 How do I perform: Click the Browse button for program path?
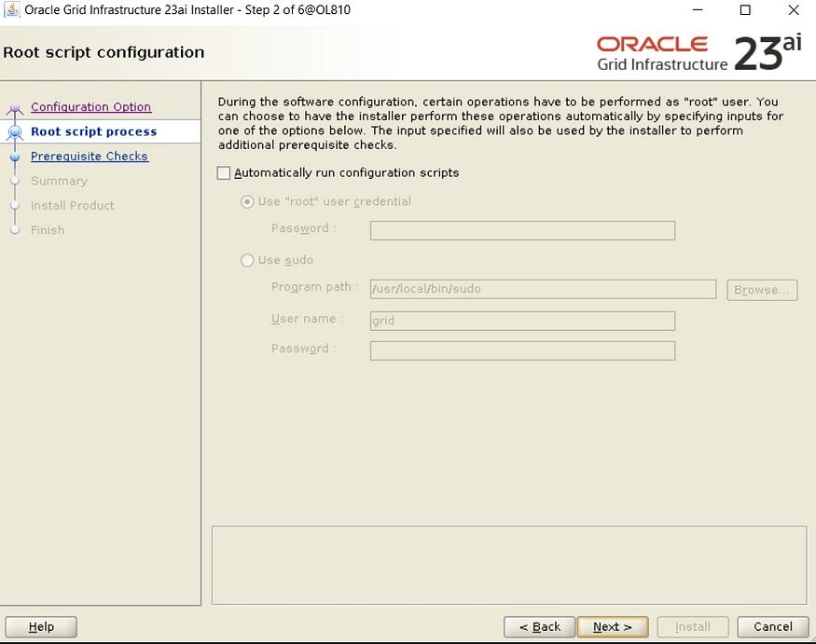click(x=762, y=290)
